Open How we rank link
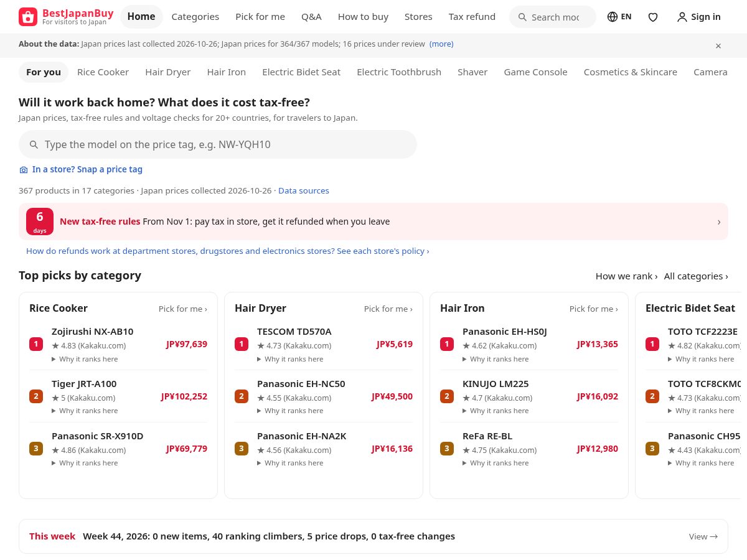The image size is (747, 560). [626, 276]
